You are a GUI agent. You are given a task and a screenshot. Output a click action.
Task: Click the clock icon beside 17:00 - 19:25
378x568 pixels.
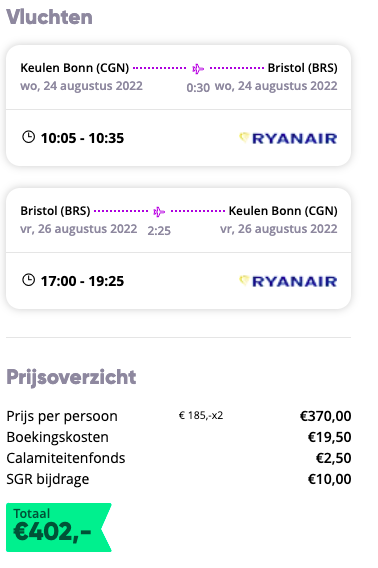coord(28,280)
